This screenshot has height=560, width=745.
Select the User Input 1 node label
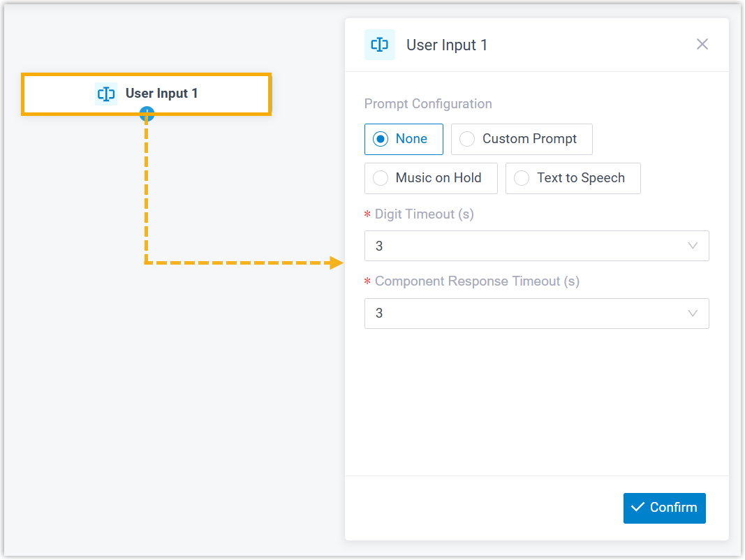tap(161, 94)
